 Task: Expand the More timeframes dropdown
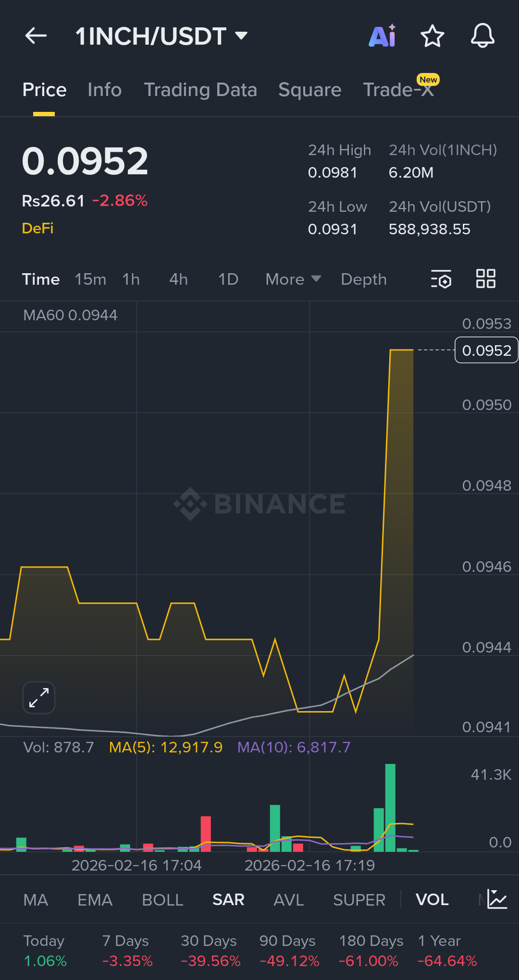point(293,279)
